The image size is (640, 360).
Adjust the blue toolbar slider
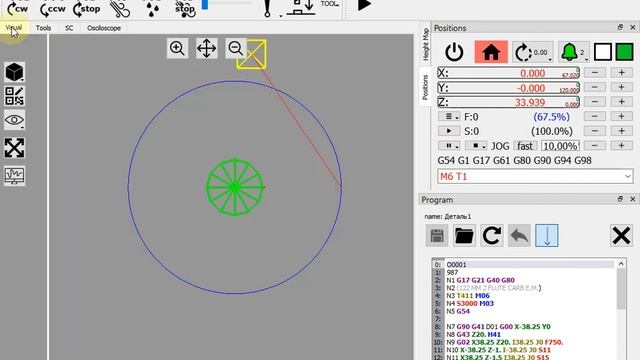(205, 4)
